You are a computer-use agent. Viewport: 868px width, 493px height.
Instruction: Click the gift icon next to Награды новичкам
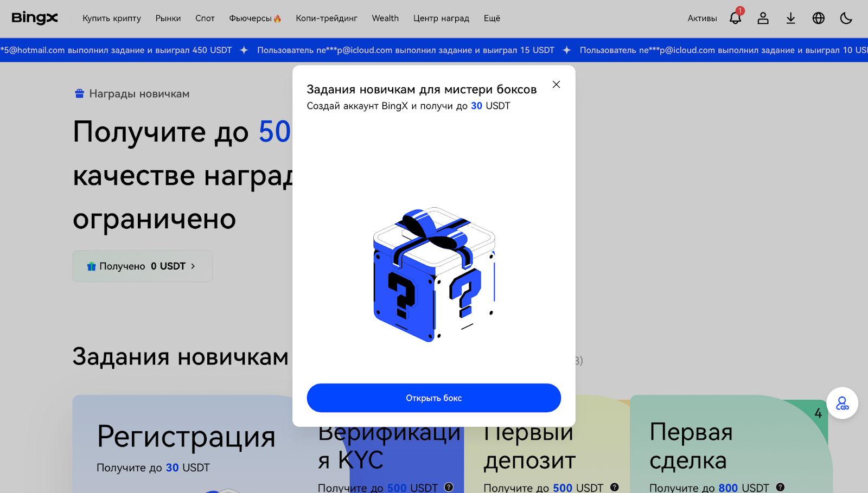(x=79, y=93)
